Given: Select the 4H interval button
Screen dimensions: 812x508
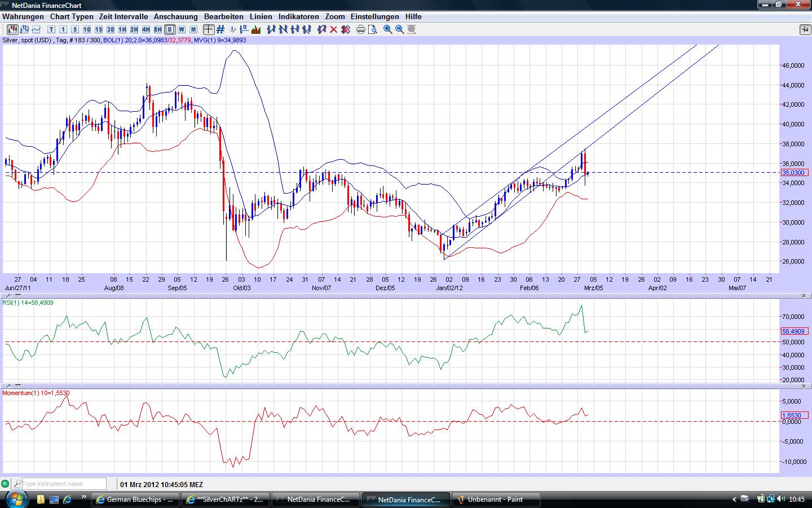Looking at the screenshot, I should point(146,29).
